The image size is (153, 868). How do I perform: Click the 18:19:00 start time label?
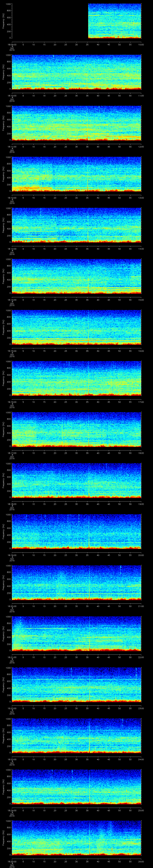(x=12, y=555)
